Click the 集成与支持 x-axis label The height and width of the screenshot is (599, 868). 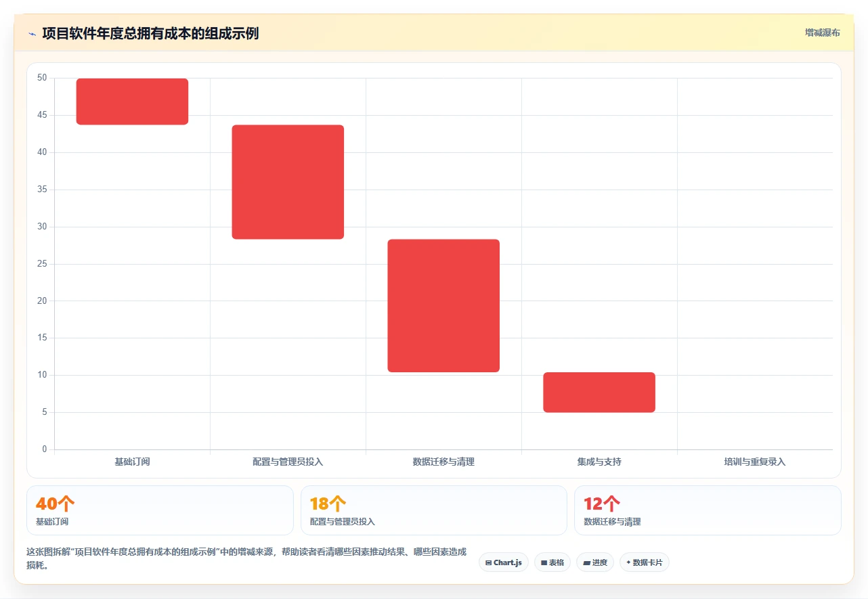pos(599,462)
